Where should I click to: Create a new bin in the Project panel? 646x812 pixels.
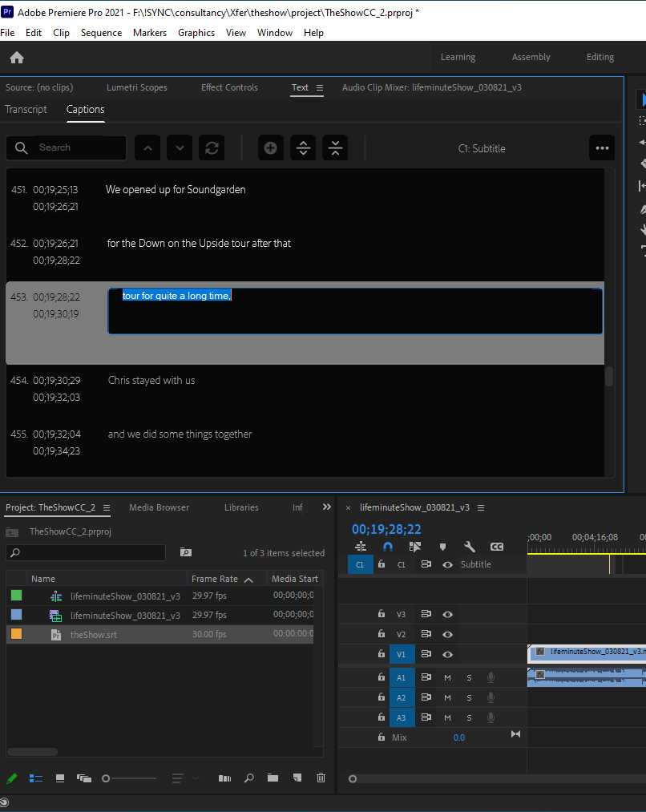point(273,778)
